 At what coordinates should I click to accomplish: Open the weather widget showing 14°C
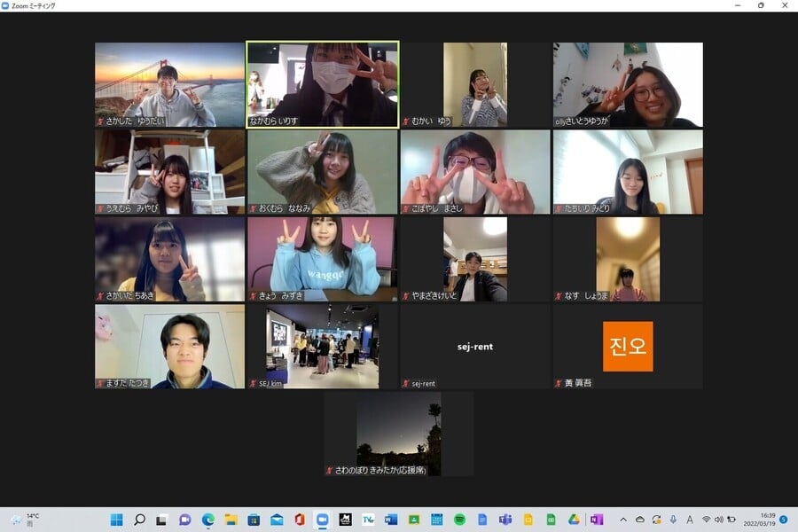(x=27, y=520)
